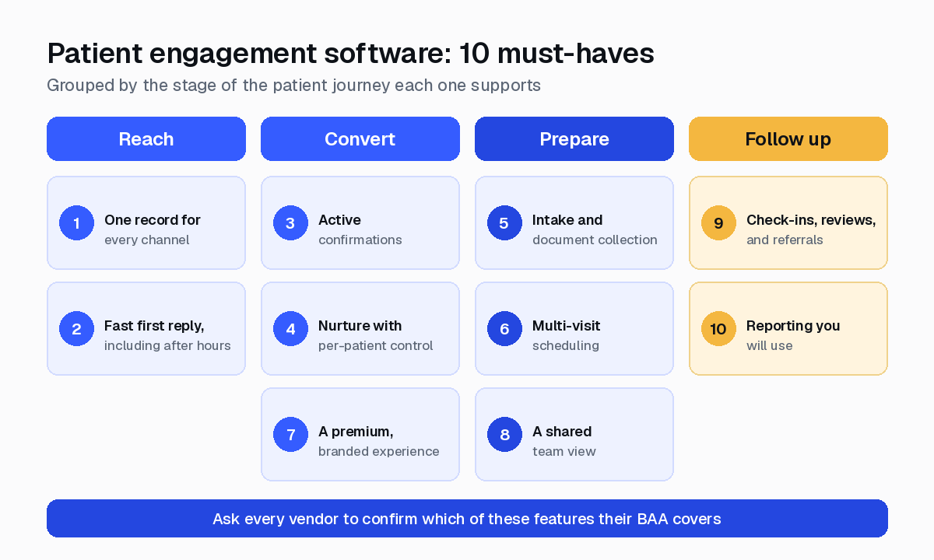The image size is (934, 560).
Task: Open the Prepare stage header
Action: (574, 139)
